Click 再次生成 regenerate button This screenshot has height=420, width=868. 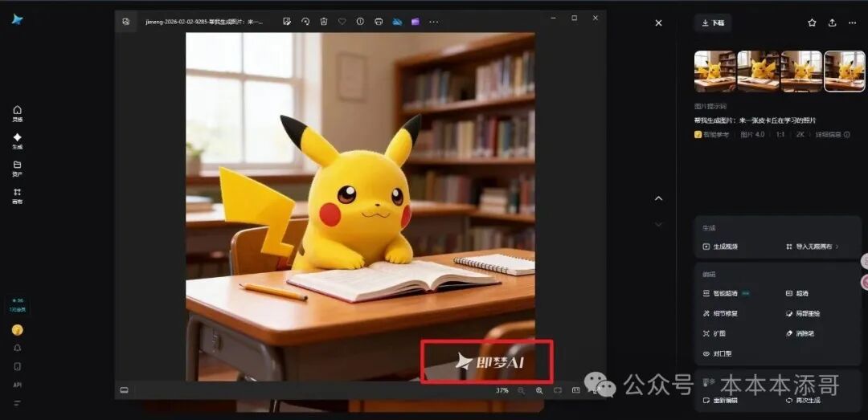click(803, 400)
